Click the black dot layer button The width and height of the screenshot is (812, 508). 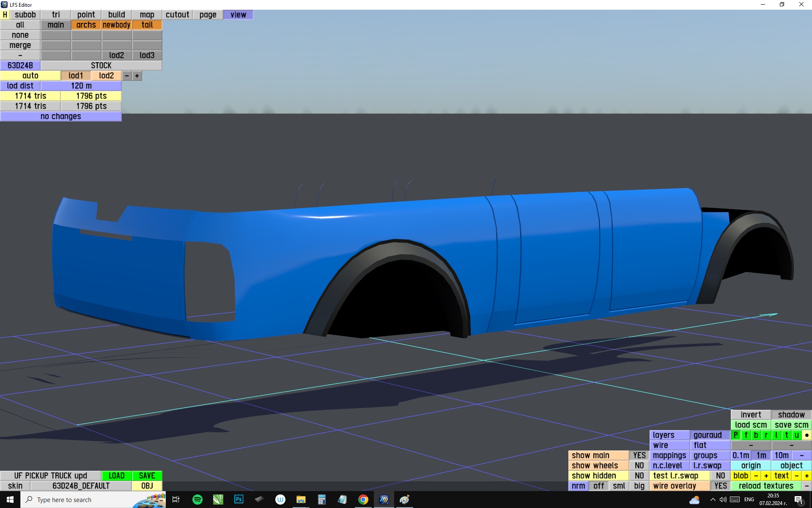tap(807, 435)
